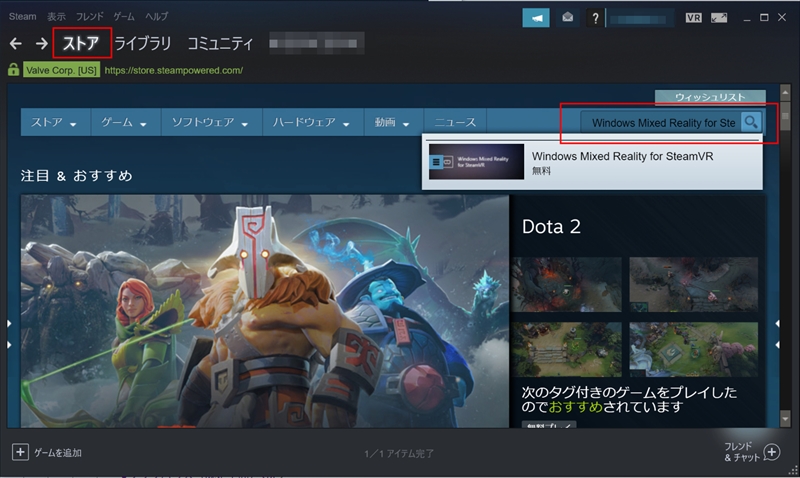This screenshot has height=478, width=800.
Task: Click the plus icon beside ゲームを追加
Action: tap(20, 453)
